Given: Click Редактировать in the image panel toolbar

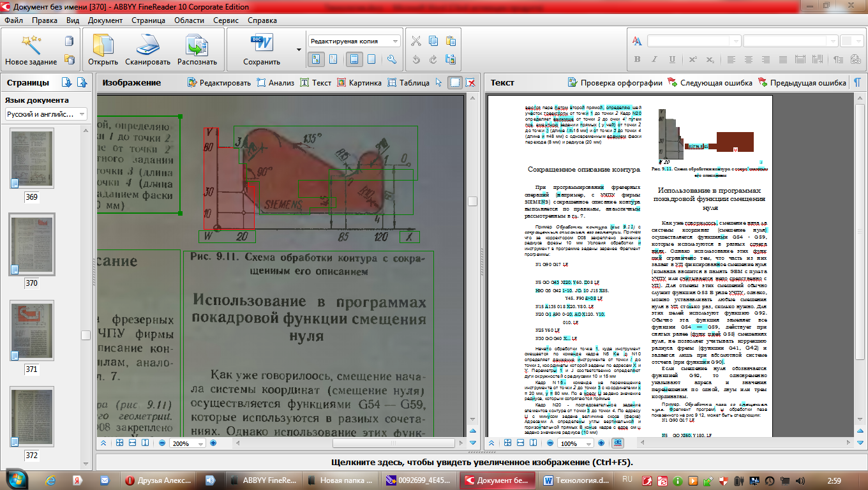Looking at the screenshot, I should (219, 82).
